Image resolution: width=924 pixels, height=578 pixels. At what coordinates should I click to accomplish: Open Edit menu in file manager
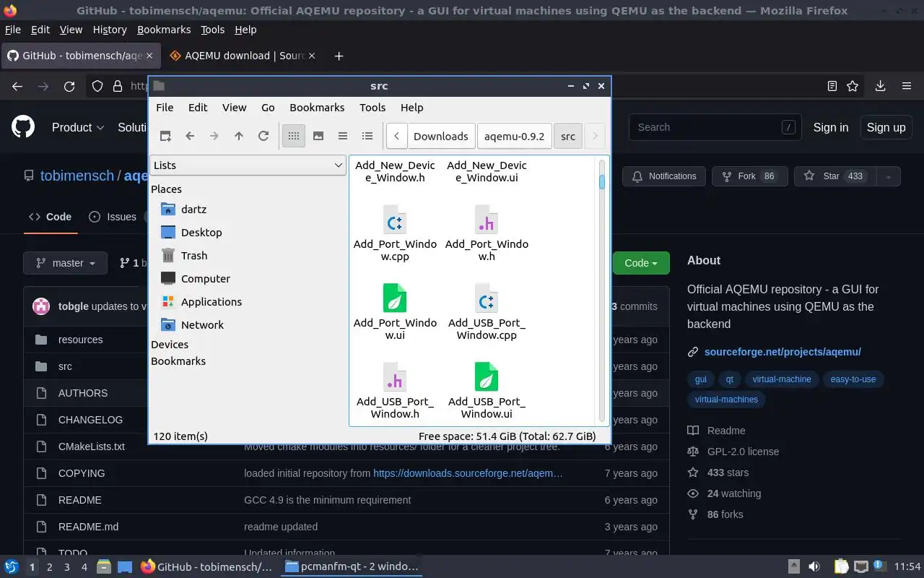[x=198, y=107]
